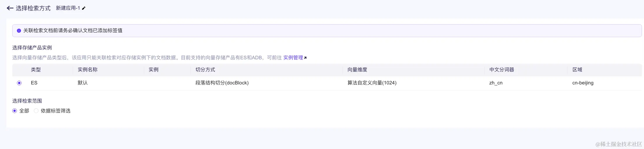Click the 切分方式 column header
This screenshot has height=149, width=644.
[205, 70]
